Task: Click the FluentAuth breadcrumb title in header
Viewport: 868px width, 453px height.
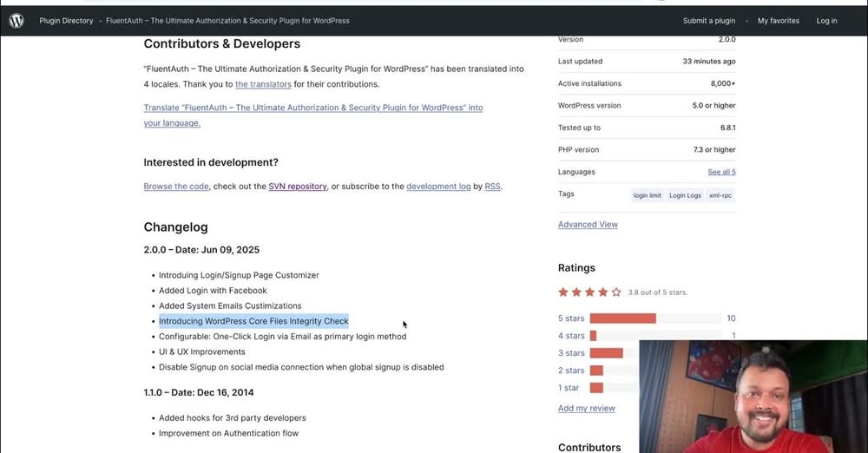Action: click(227, 21)
